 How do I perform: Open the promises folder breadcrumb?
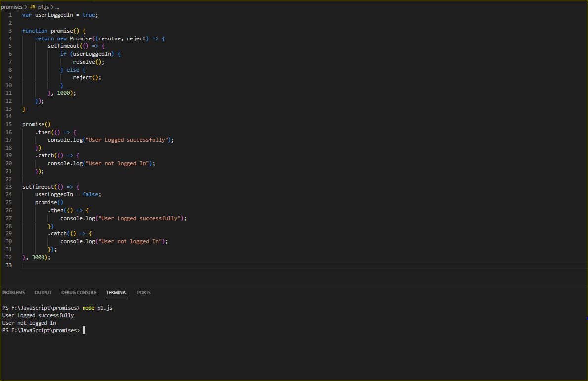(12, 7)
